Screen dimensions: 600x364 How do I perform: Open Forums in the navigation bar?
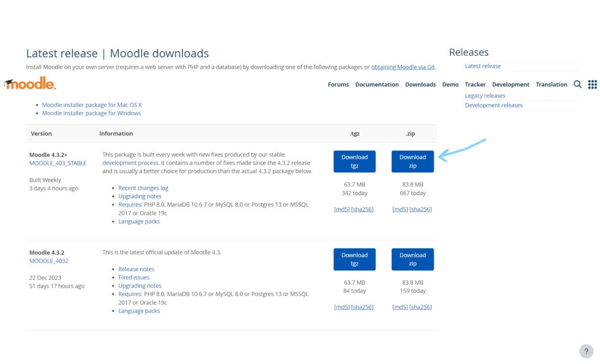click(x=338, y=85)
